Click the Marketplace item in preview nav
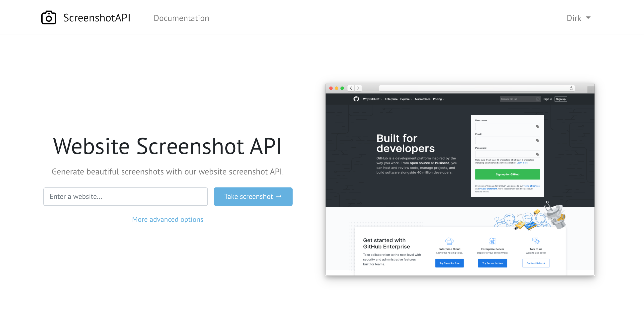The height and width of the screenshot is (328, 644). click(x=422, y=99)
